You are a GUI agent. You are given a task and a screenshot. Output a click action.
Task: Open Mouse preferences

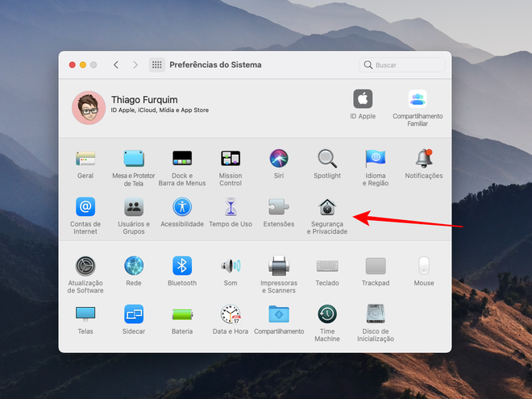[x=424, y=266]
